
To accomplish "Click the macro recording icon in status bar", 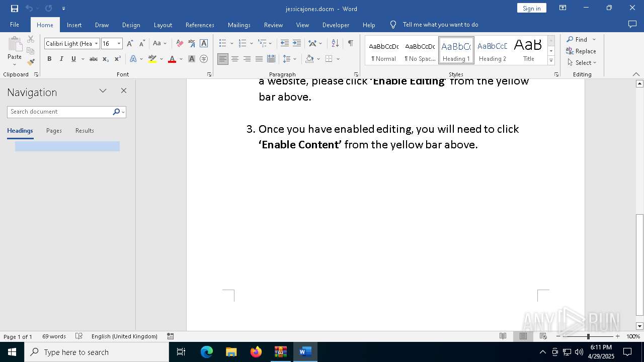I will tap(171, 336).
